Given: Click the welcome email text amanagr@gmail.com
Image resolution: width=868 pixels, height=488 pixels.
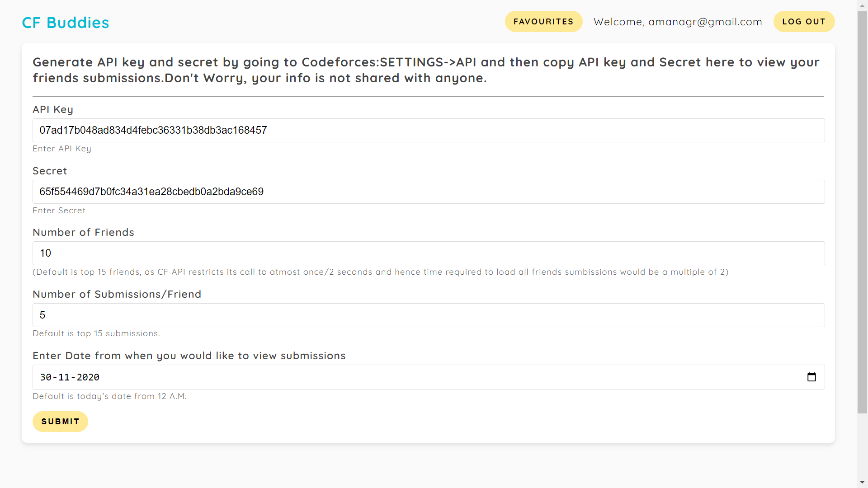Looking at the screenshot, I should [x=705, y=22].
